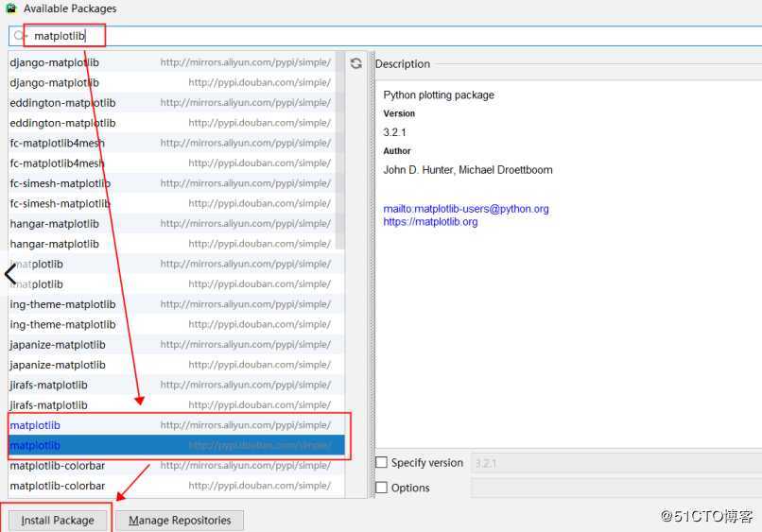Image resolution: width=762 pixels, height=532 pixels.
Task: Click the author names John D. Hunter, Michael Droettboom
Action: (467, 170)
